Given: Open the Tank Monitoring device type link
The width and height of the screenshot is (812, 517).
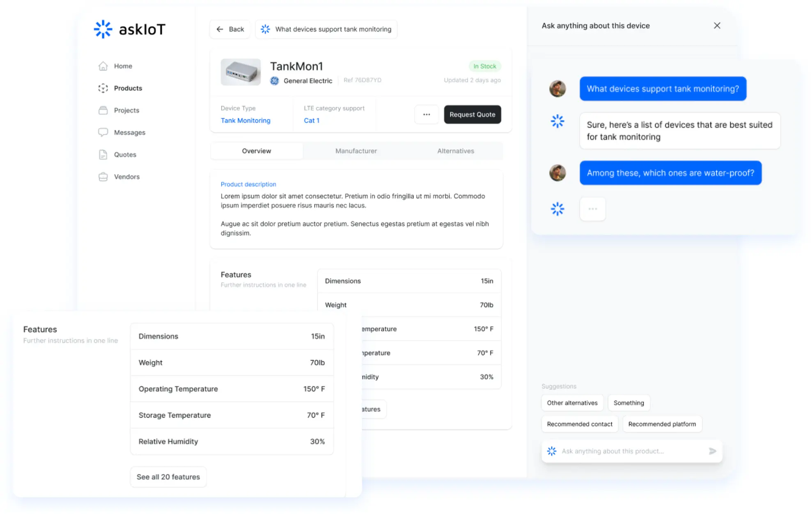Looking at the screenshot, I should 245,120.
